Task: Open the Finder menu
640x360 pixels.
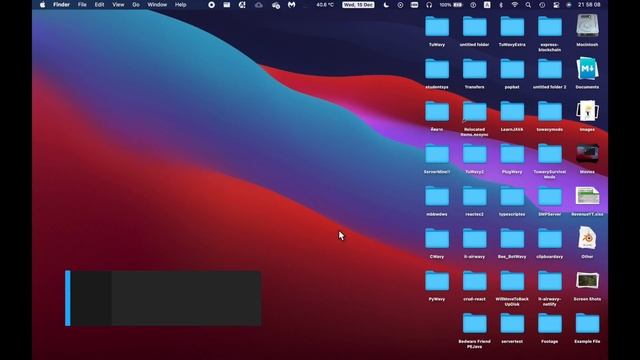Action: tap(61, 5)
